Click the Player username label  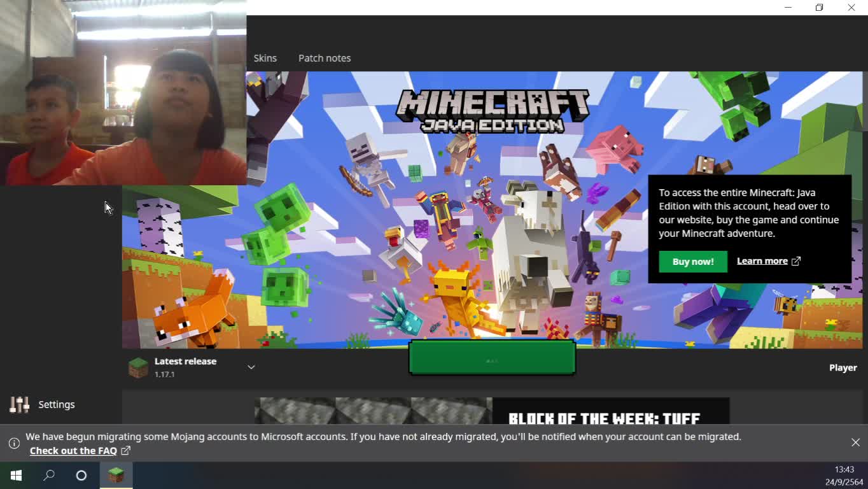843,367
